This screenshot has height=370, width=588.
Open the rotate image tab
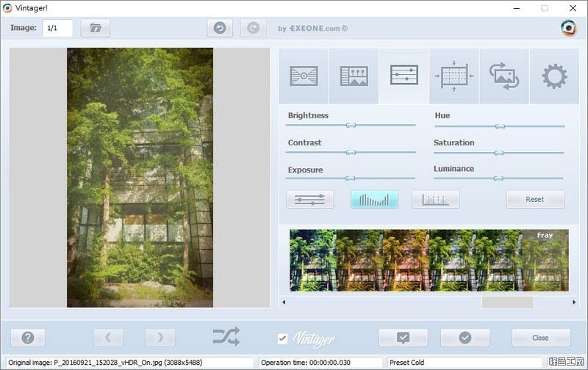tap(504, 76)
